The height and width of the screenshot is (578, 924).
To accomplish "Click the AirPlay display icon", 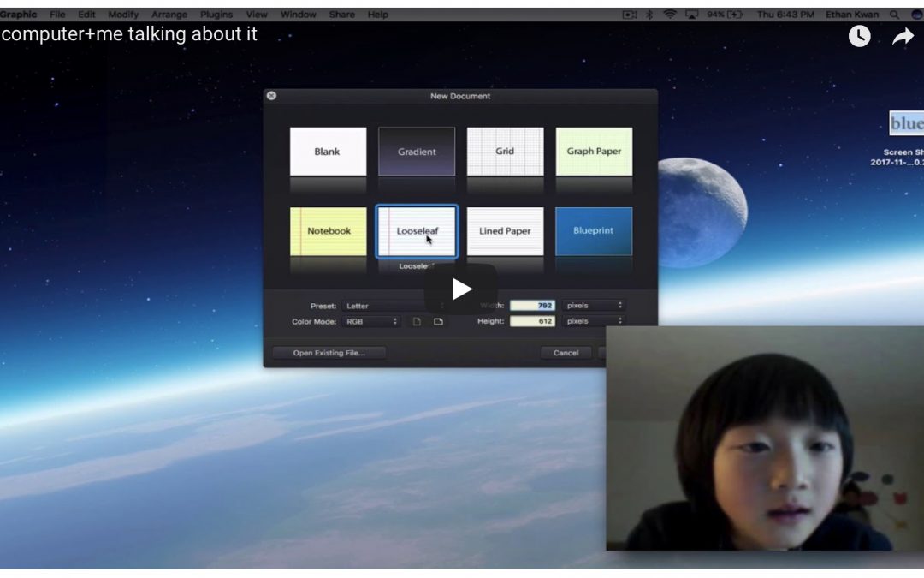I will click(x=692, y=15).
